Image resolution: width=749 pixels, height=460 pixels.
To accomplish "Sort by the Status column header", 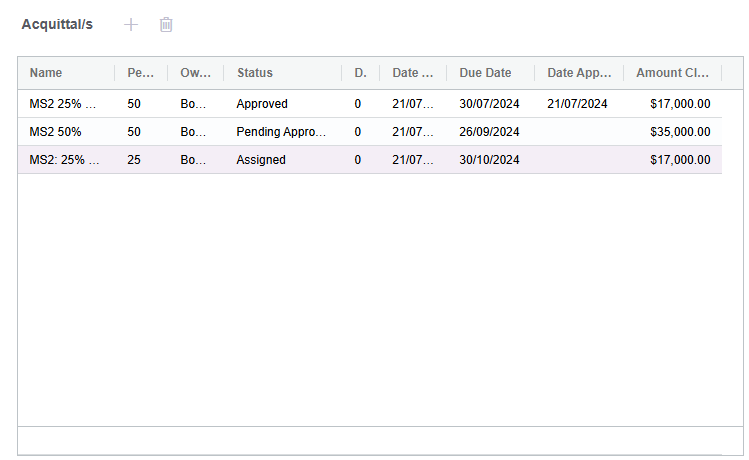I will [x=255, y=73].
